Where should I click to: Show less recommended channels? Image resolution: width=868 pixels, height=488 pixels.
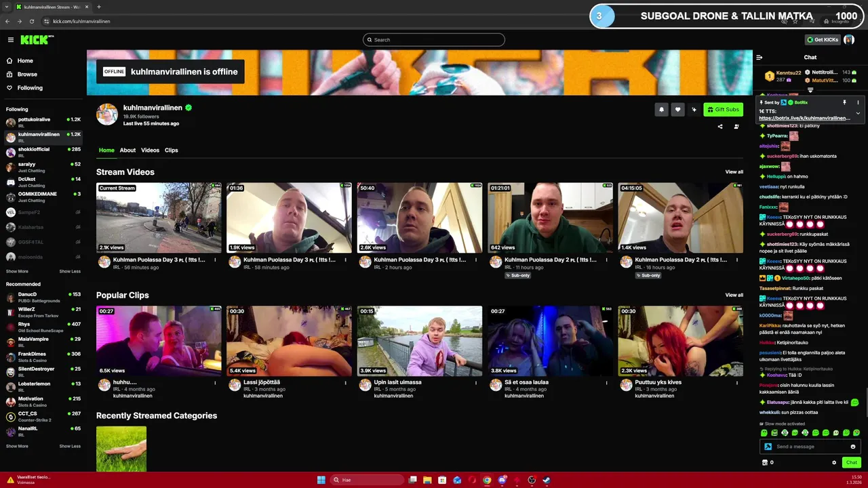pos(70,446)
